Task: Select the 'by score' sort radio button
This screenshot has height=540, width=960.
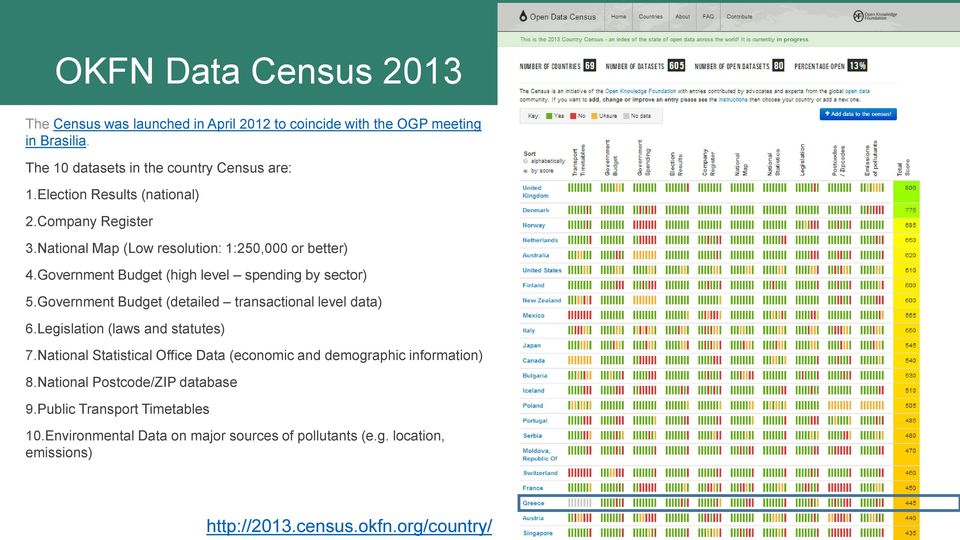Action: click(x=525, y=171)
